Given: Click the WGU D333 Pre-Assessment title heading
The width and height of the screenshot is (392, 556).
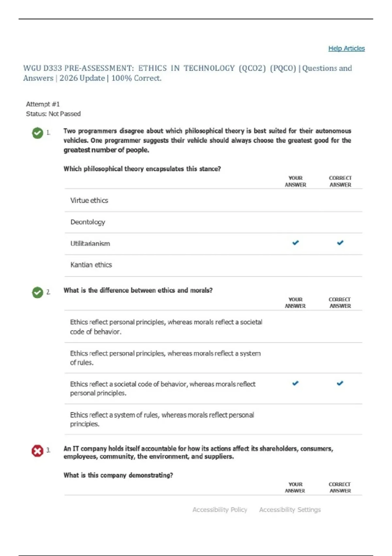Looking at the screenshot, I should pyautogui.click(x=188, y=73).
